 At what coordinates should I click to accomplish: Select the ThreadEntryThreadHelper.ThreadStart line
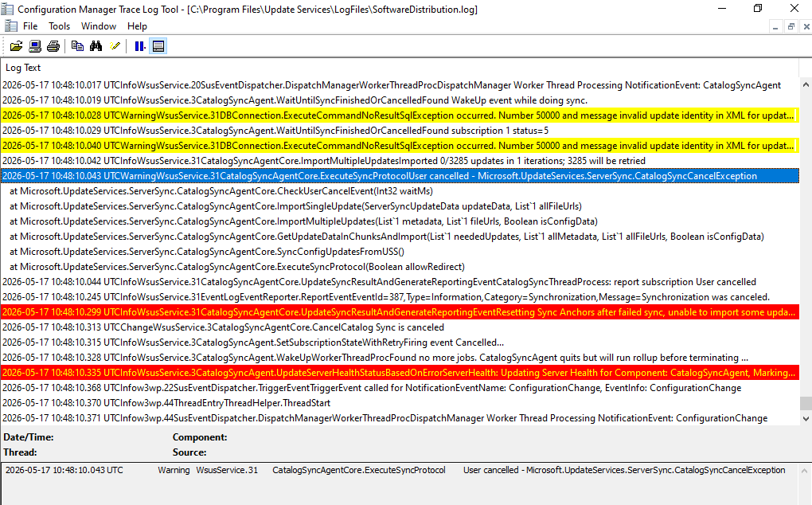coord(400,404)
